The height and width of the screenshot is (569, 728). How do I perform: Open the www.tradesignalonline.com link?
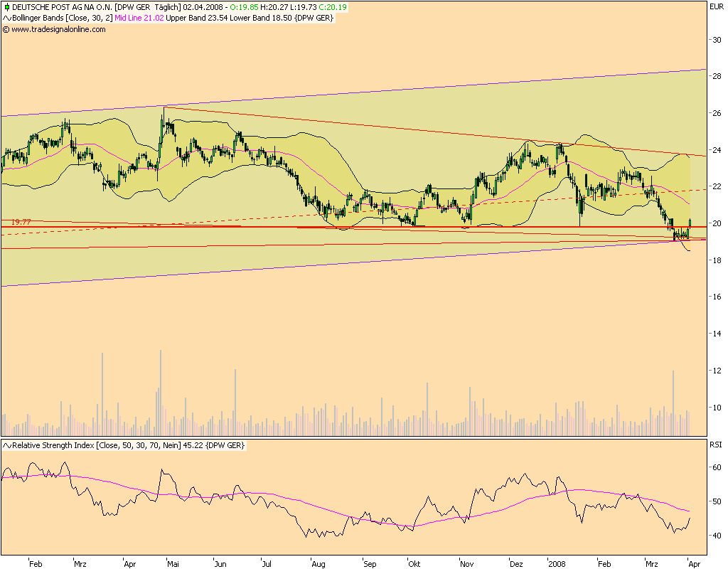[x=58, y=29]
